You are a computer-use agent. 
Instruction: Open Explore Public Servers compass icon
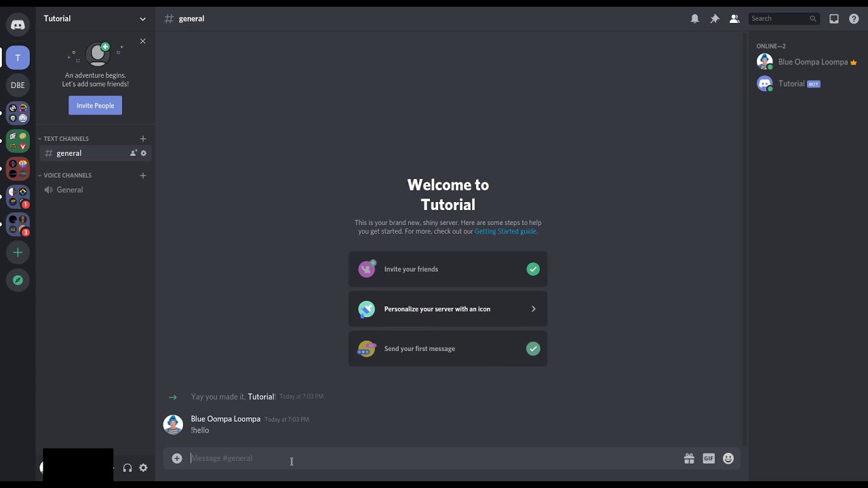[x=18, y=280]
